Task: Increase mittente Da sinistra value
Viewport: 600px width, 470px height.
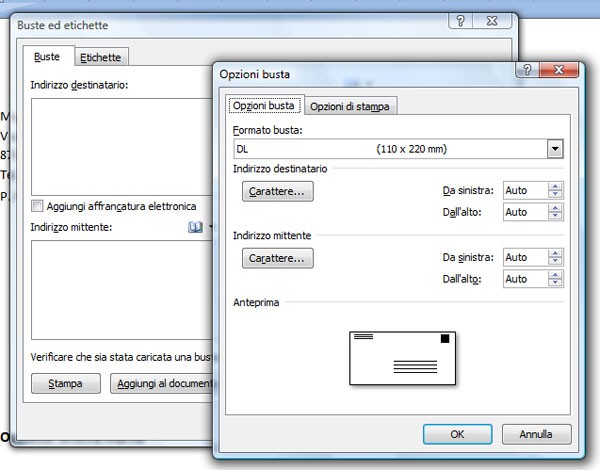Action: pyautogui.click(x=555, y=253)
